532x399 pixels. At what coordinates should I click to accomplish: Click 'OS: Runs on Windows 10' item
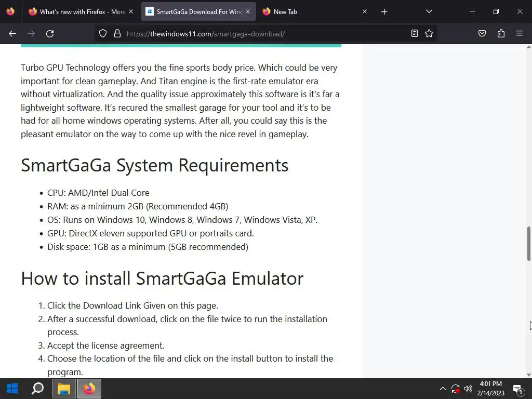click(182, 220)
